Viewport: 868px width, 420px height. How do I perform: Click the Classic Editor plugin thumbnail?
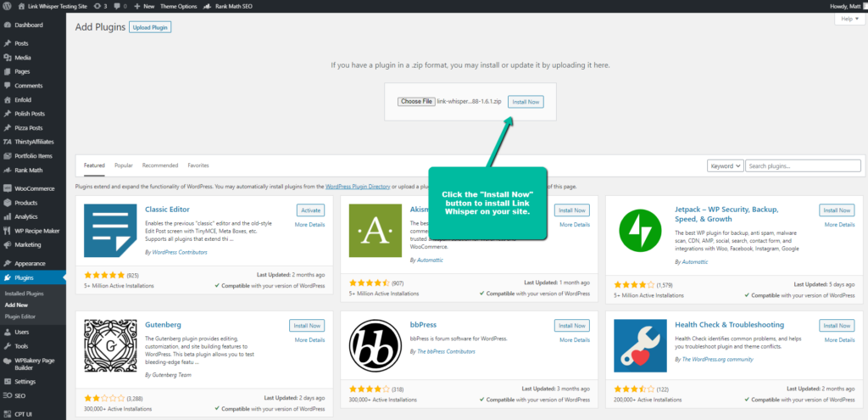click(x=110, y=231)
